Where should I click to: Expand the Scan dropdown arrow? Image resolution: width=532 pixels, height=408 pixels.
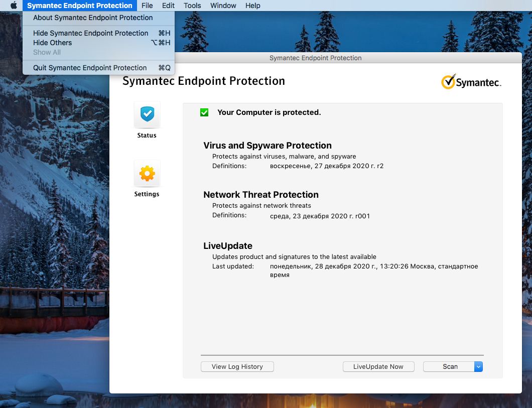point(478,367)
